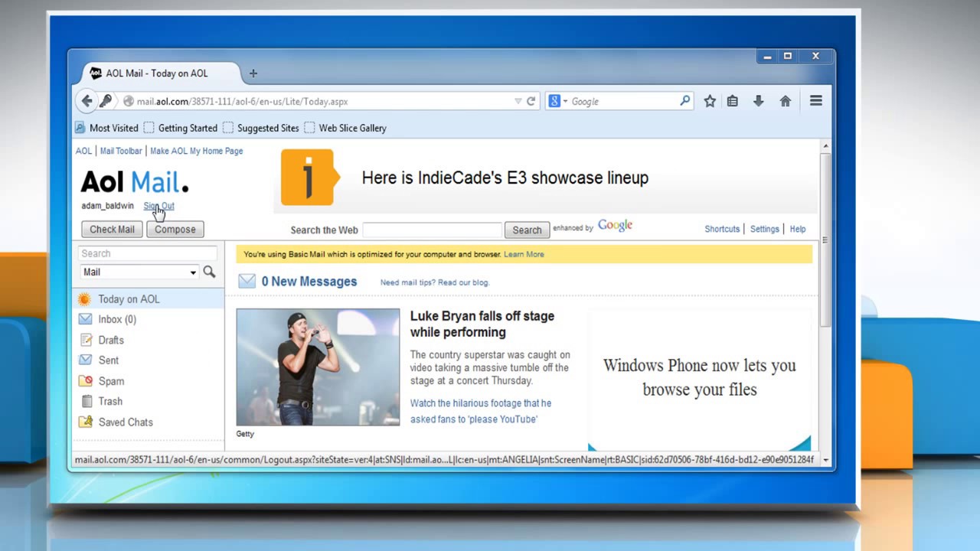Expand the Mail search scope dropdown
980x551 pixels.
tap(139, 272)
